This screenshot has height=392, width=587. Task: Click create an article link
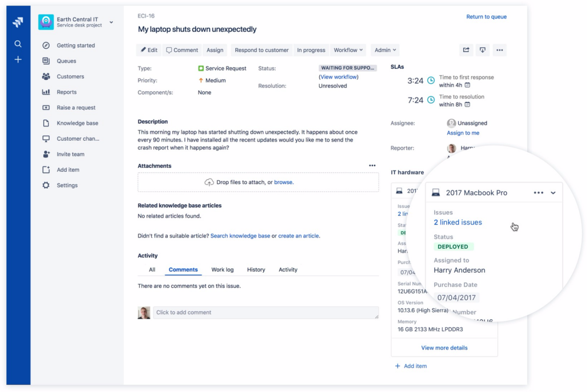[x=299, y=236]
